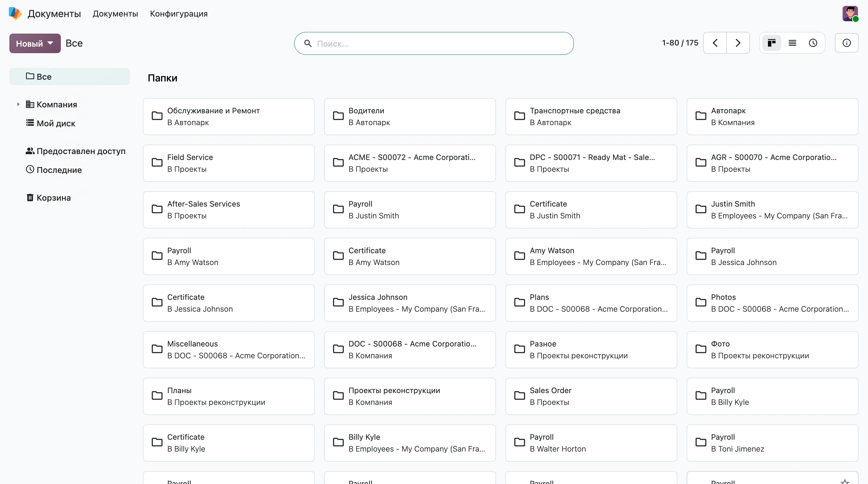Screen dimensions: 868x484
Task: Select Все in the sidebar
Action: pos(69,76)
